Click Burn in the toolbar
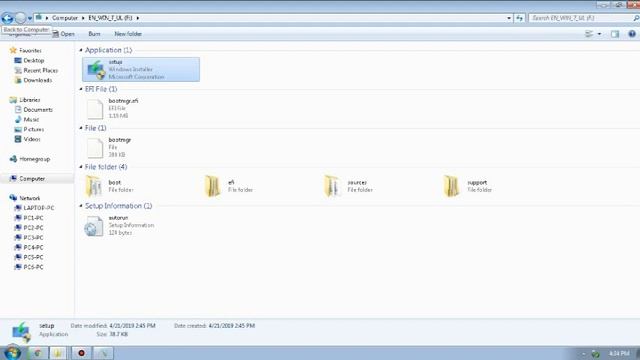 tap(94, 34)
